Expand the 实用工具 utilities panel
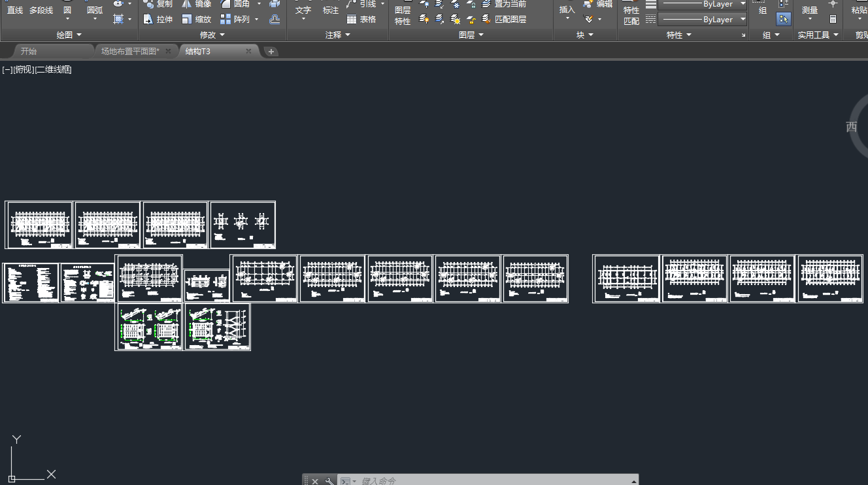 click(818, 35)
